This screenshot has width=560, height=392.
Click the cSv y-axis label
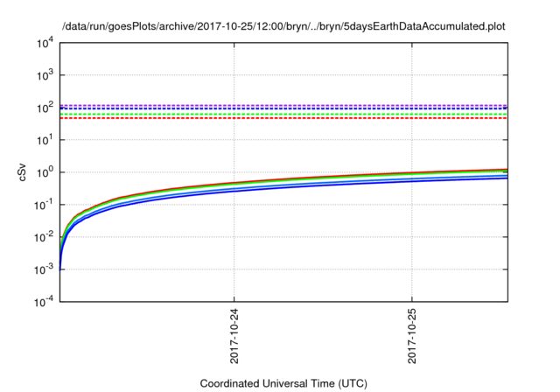pos(23,172)
